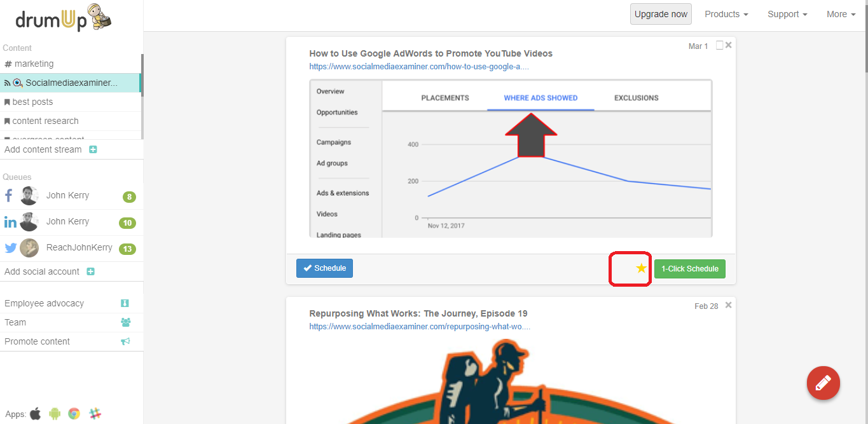868x424 pixels.
Task: Open the Team section
Action: 15,322
